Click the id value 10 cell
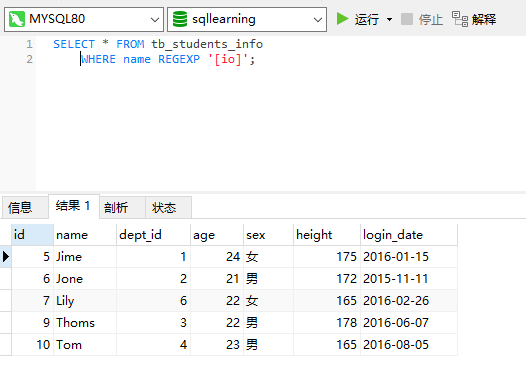Screen dimensions: 526x373 point(32,345)
